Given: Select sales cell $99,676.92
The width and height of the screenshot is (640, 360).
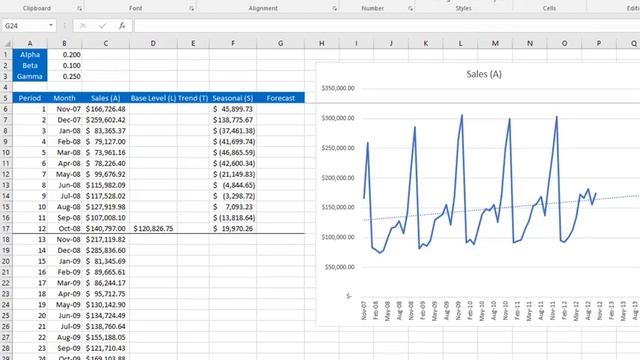Looking at the screenshot, I should [x=106, y=174].
